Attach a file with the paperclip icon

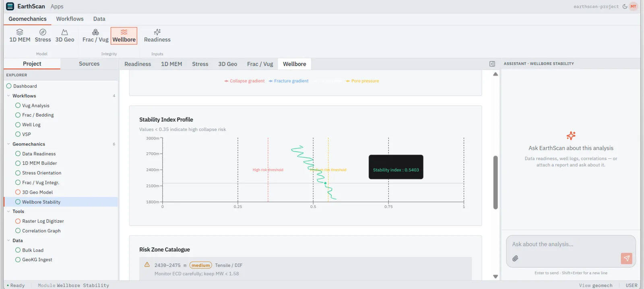click(515, 258)
